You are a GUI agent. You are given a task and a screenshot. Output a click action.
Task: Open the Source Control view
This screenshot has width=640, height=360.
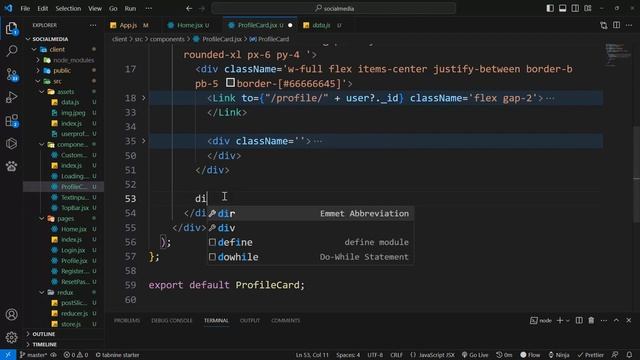tap(11, 74)
